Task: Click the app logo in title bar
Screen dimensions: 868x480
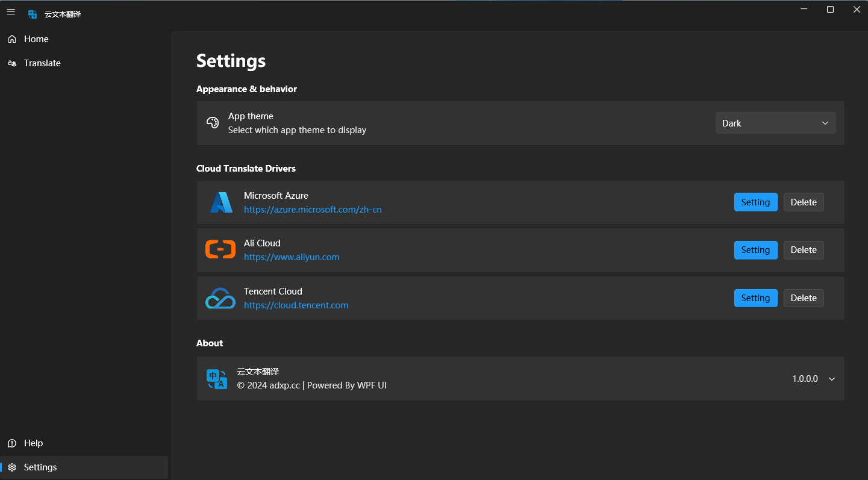Action: [x=33, y=14]
